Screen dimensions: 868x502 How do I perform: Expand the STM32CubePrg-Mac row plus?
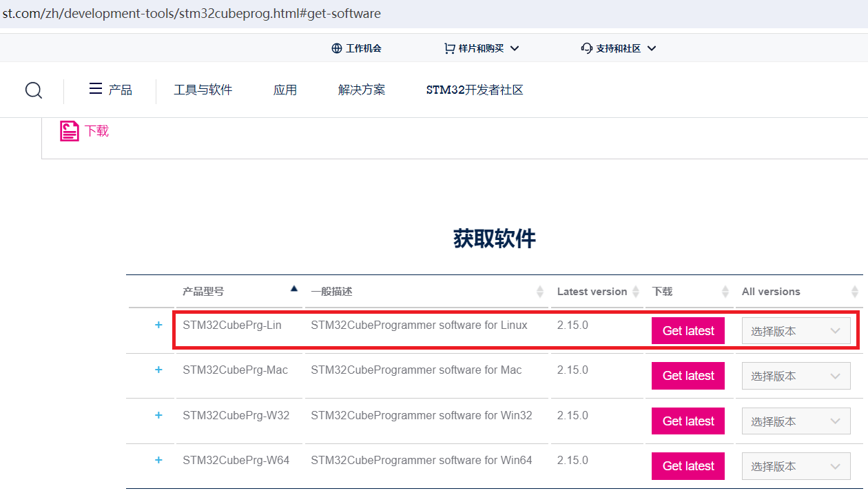click(x=158, y=370)
